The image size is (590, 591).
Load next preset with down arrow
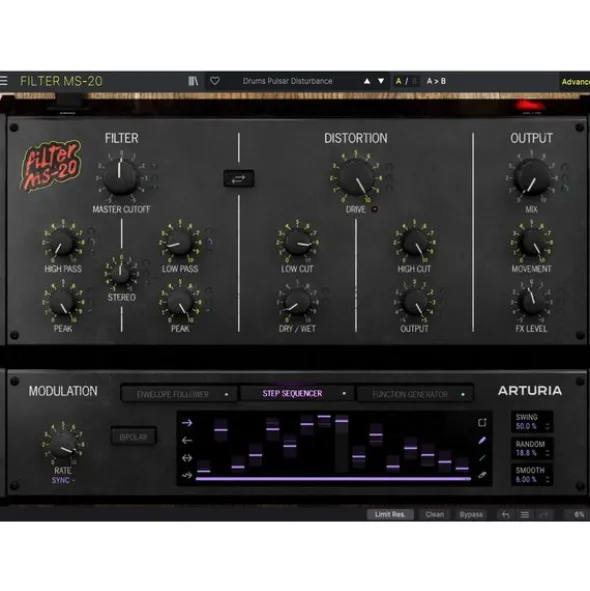[381, 81]
